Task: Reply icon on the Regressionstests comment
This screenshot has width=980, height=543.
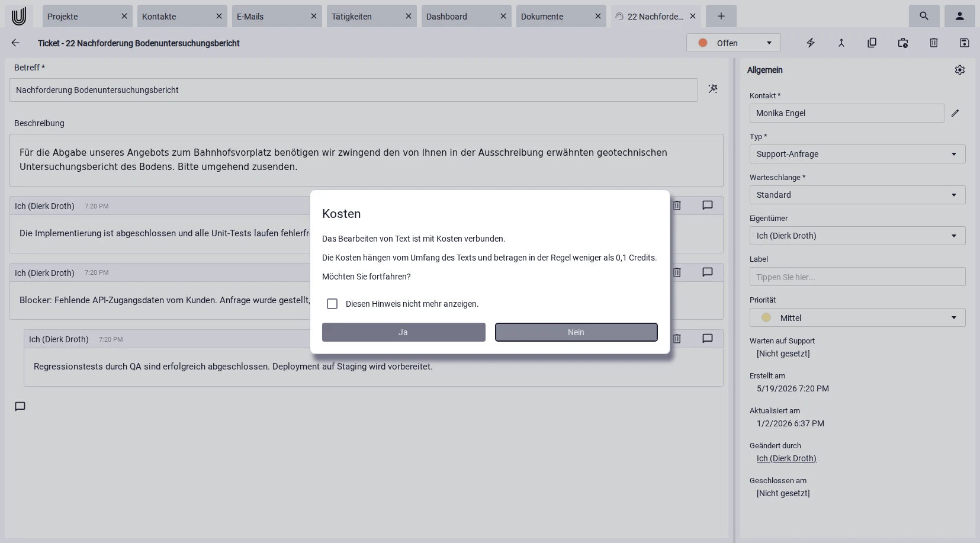Action: (x=708, y=338)
